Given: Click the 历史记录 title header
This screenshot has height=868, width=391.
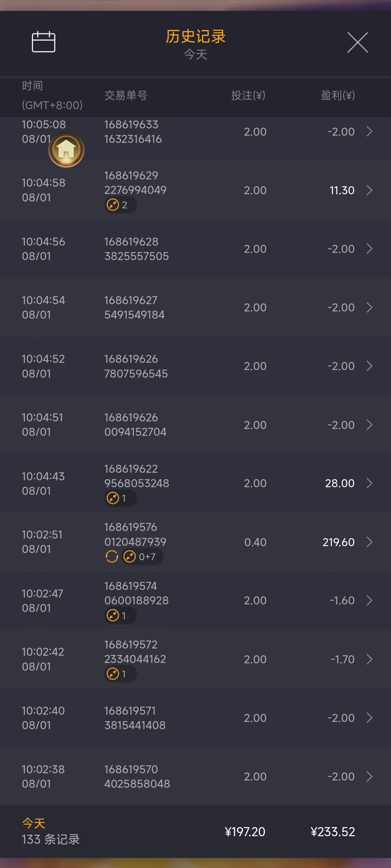Looking at the screenshot, I should (195, 37).
